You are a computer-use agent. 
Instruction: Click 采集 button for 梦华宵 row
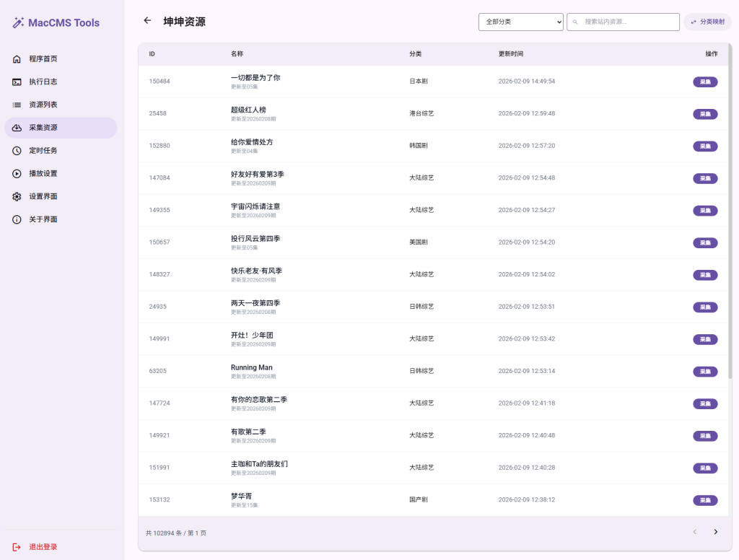(x=705, y=500)
